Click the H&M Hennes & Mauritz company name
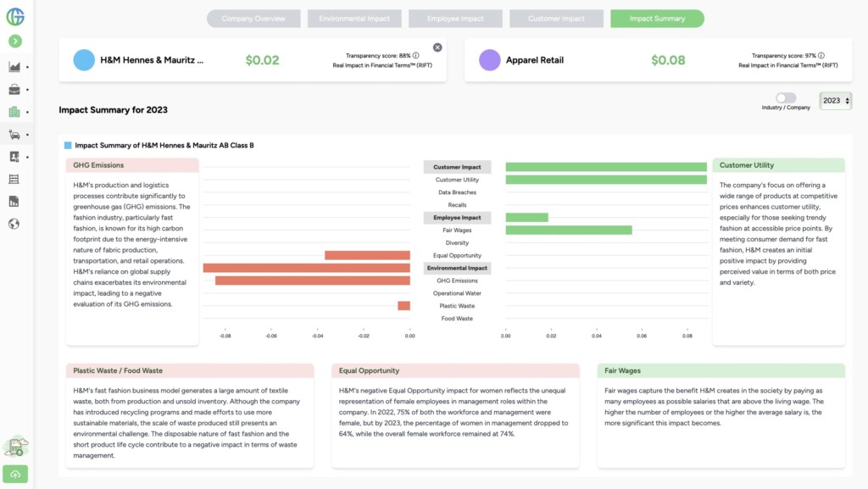The width and height of the screenshot is (868, 489). [152, 59]
